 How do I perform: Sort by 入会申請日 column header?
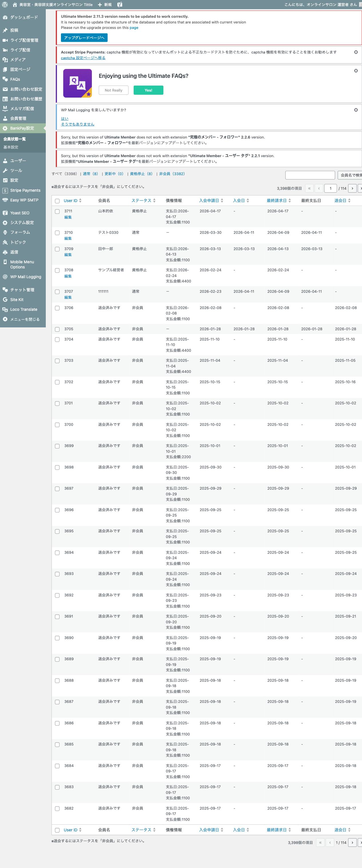[209, 201]
